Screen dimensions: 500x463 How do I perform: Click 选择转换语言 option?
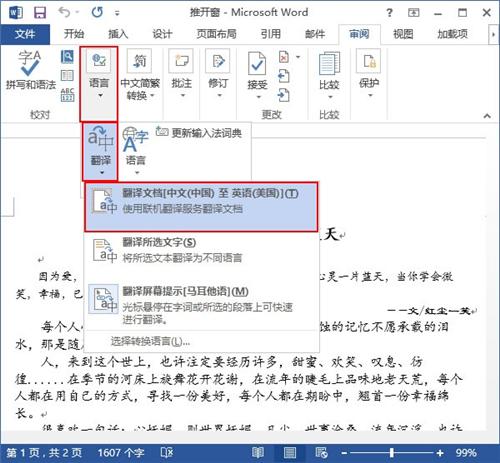point(150,341)
